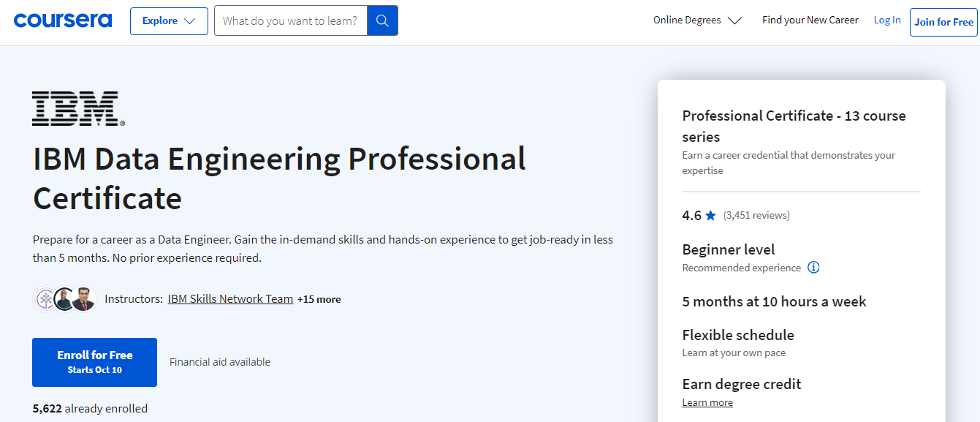The image size is (980, 422).
Task: Click the chevron next to Online Degrees
Action: (734, 20)
